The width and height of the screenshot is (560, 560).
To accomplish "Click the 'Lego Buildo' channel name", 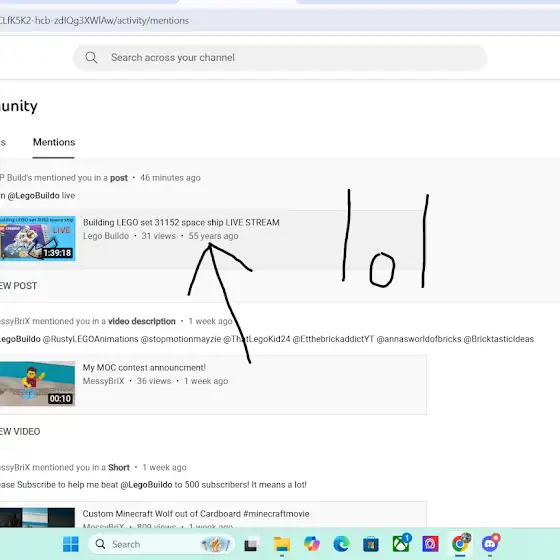I will click(106, 236).
